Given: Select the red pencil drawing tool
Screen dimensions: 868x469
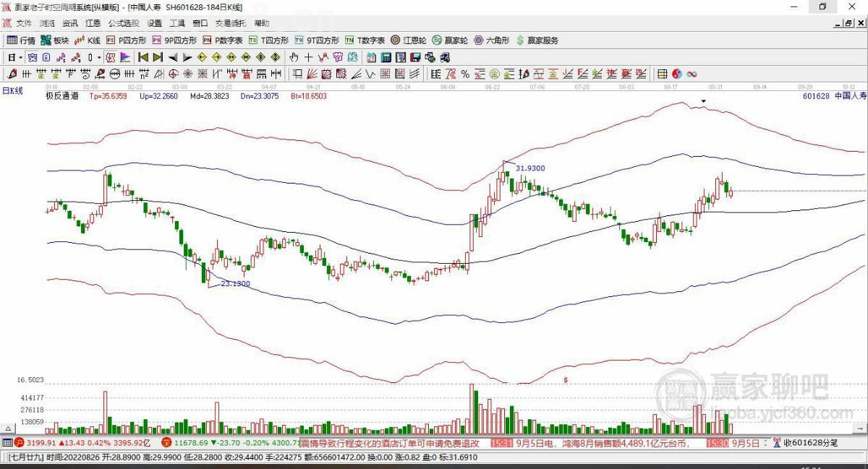Looking at the screenshot, I should click(x=12, y=74).
